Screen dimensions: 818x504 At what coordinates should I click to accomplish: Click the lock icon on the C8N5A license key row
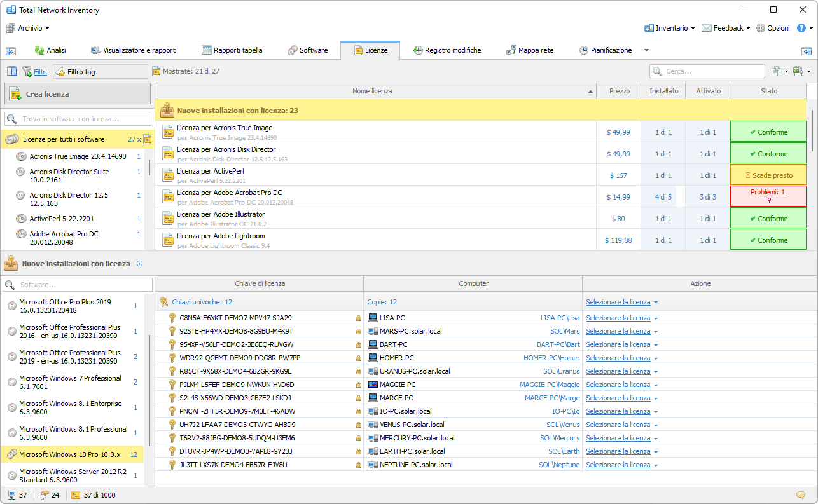click(358, 318)
